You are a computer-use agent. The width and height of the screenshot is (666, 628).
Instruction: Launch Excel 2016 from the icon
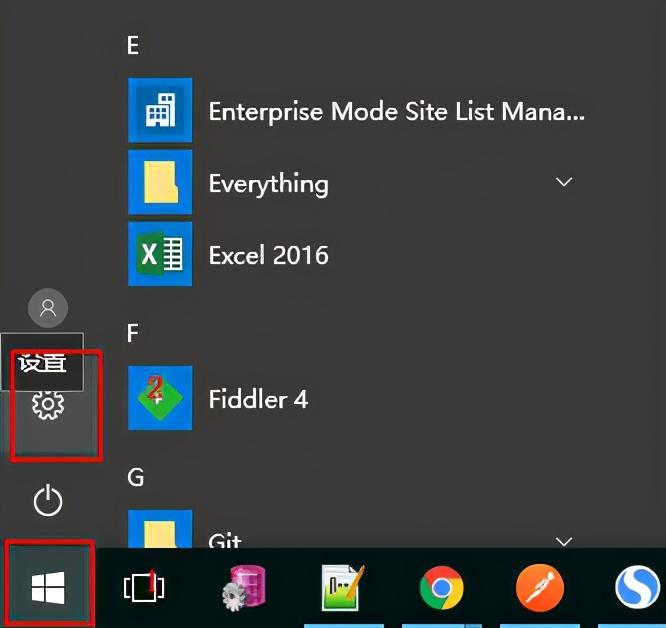[x=160, y=254]
